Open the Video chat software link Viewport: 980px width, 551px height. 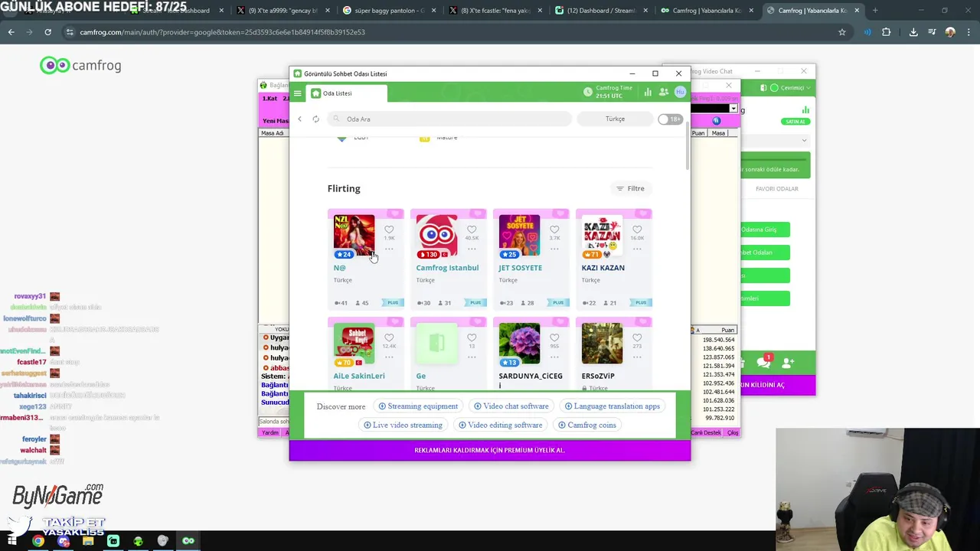click(511, 406)
